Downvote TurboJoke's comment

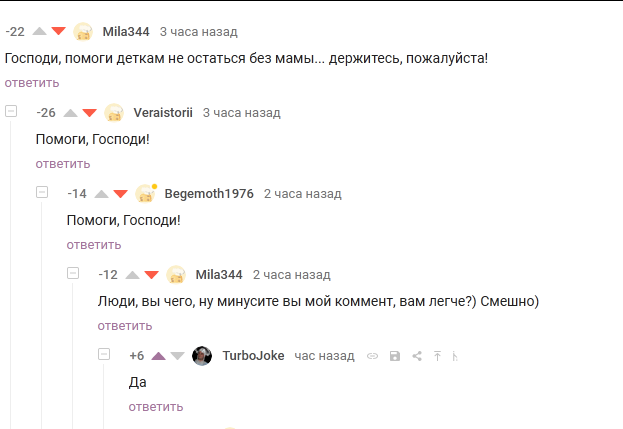click(177, 356)
